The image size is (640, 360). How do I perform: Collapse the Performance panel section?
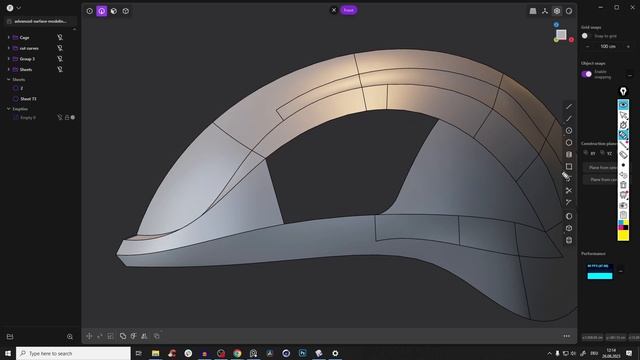click(621, 271)
